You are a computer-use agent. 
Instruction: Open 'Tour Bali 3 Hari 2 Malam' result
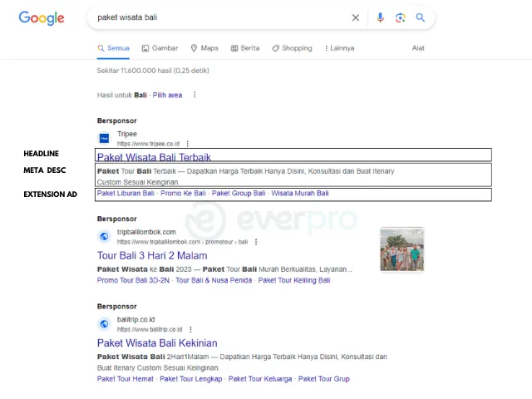(x=152, y=255)
